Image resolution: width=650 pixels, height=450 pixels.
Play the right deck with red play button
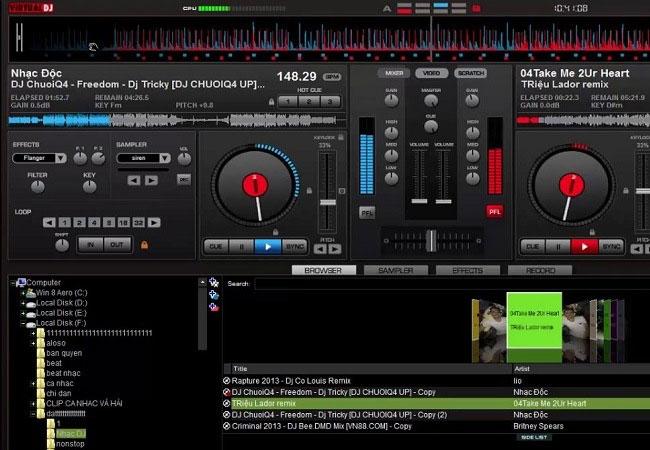tap(584, 247)
